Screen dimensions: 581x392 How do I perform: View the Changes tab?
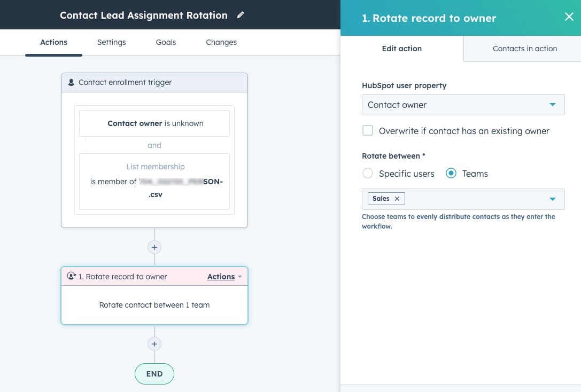click(221, 42)
